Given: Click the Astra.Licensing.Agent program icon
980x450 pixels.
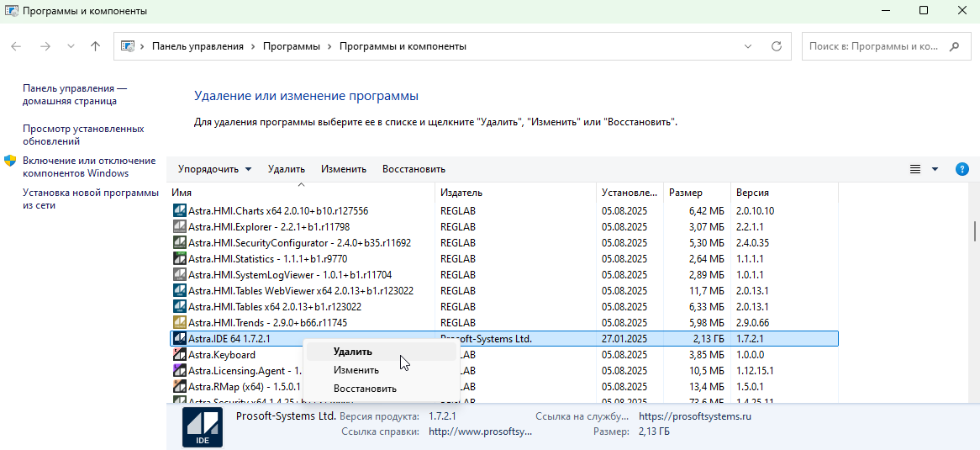Looking at the screenshot, I should [x=179, y=371].
